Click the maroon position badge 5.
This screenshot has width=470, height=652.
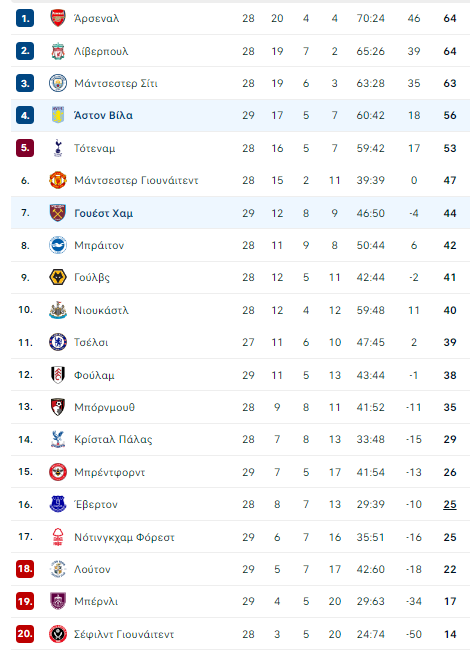(x=25, y=148)
